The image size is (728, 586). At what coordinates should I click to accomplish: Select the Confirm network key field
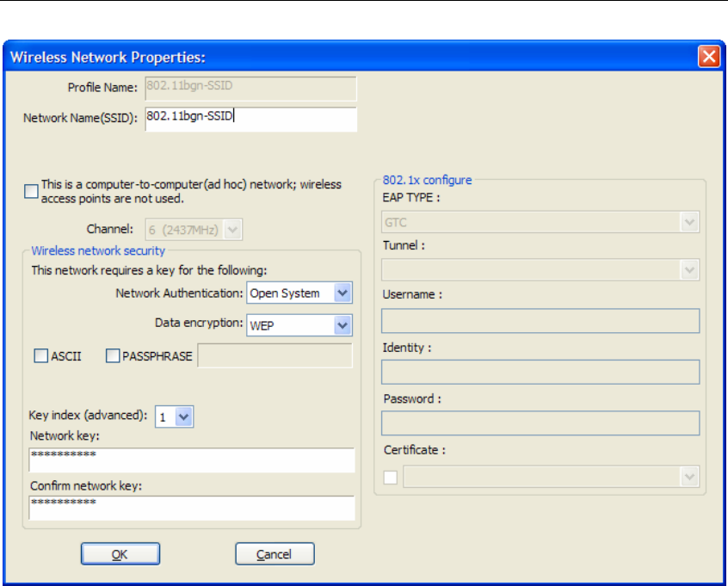pyautogui.click(x=191, y=508)
